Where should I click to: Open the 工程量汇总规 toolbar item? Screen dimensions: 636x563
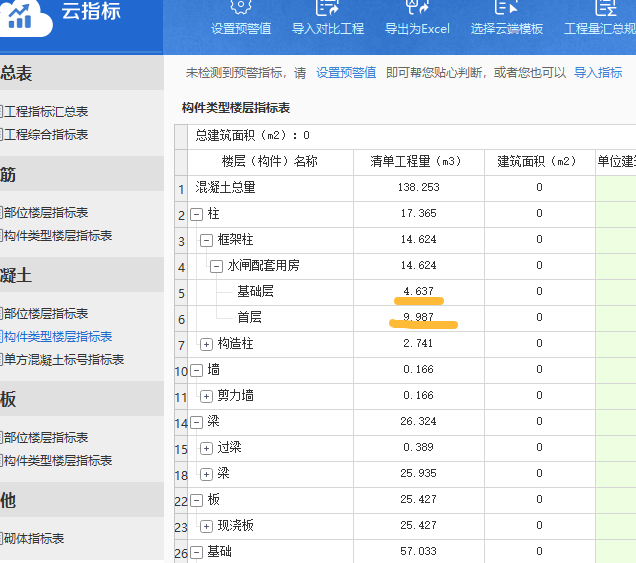pyautogui.click(x=600, y=18)
